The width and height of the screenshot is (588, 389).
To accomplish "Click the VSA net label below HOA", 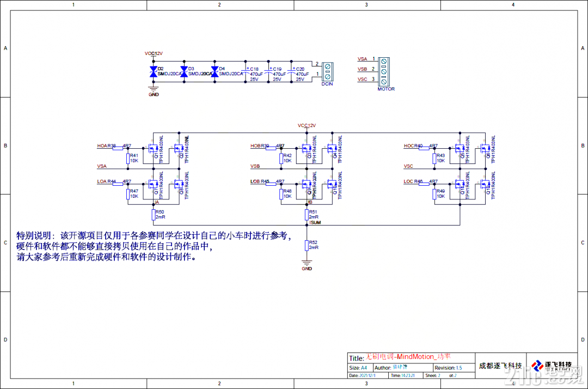I will 102,166.
